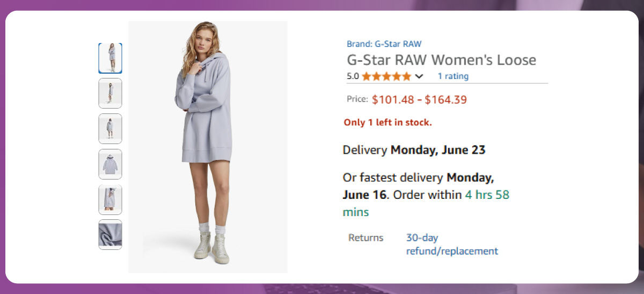Open the 30-day refund/replacement link
Viewport: 644px width, 294px height.
coord(452,244)
